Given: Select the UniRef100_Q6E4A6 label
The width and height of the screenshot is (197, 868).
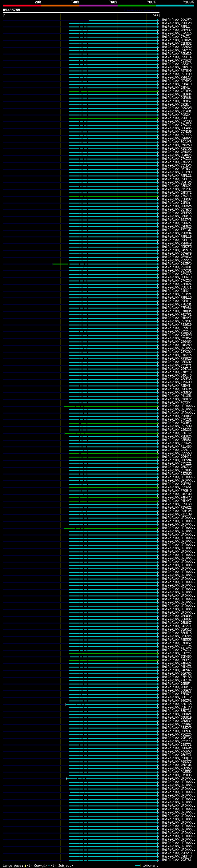Looking at the screenshot, I should pyautogui.click(x=177, y=128).
